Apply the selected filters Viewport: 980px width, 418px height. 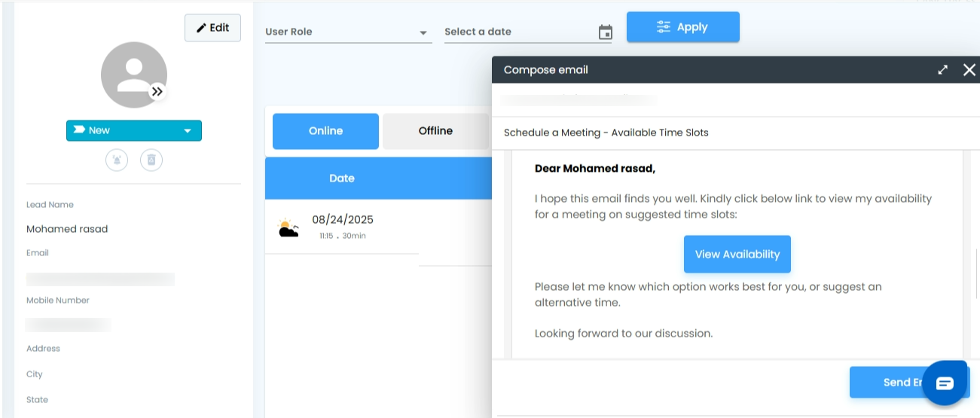[682, 27]
